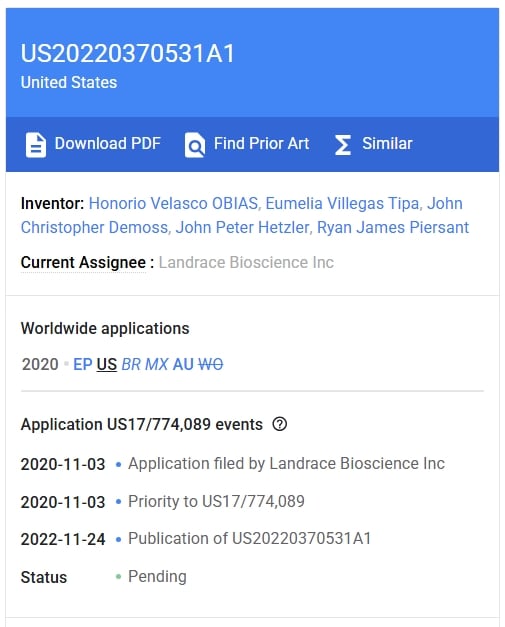Open inventor John Christopher Demoss link
Screen dimensions: 505x627
pos(94,227)
